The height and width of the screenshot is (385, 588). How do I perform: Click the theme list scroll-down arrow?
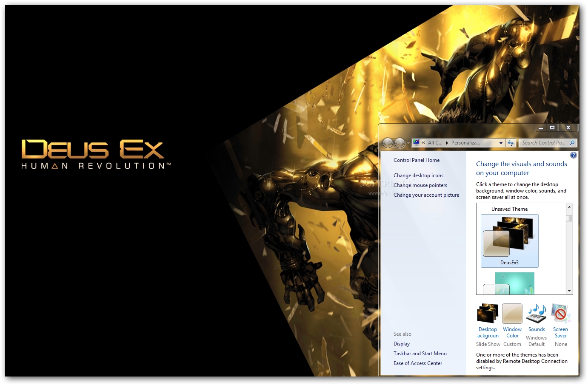point(569,291)
